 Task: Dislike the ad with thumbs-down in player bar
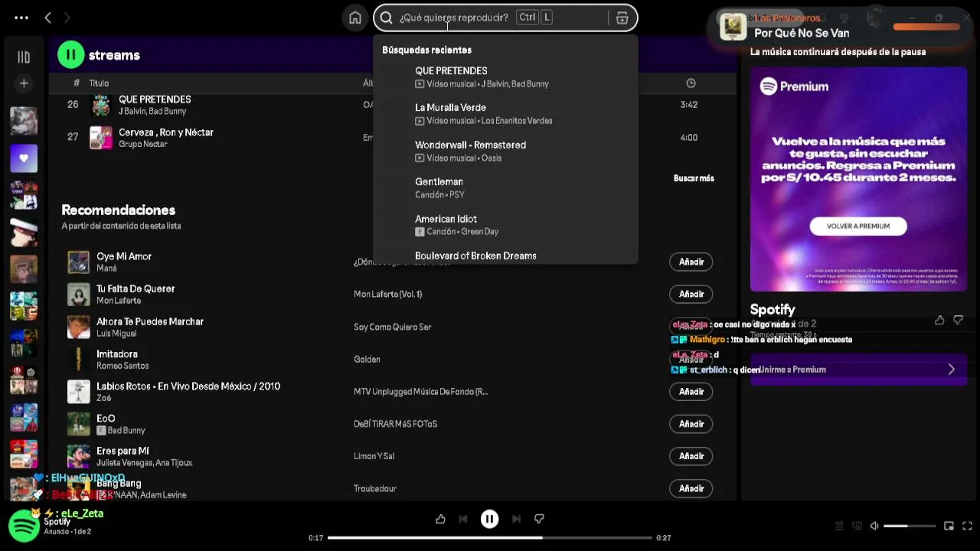pos(539,519)
